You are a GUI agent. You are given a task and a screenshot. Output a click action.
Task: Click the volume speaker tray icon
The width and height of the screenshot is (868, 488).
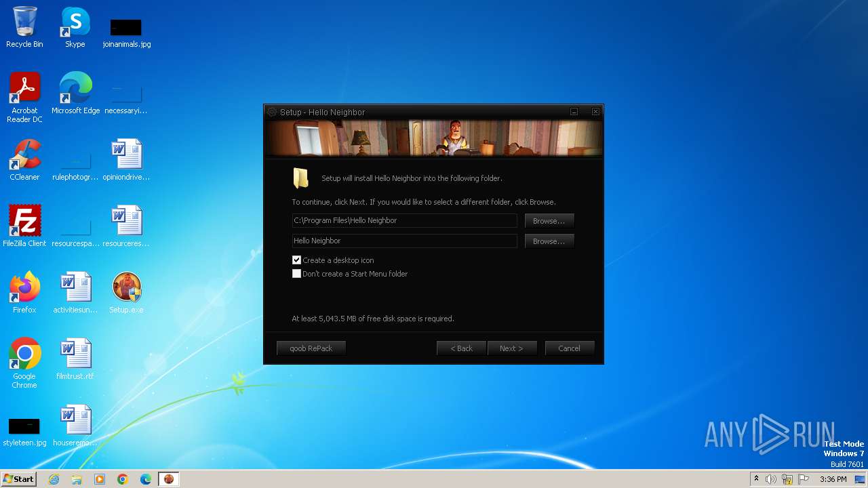pyautogui.click(x=771, y=479)
